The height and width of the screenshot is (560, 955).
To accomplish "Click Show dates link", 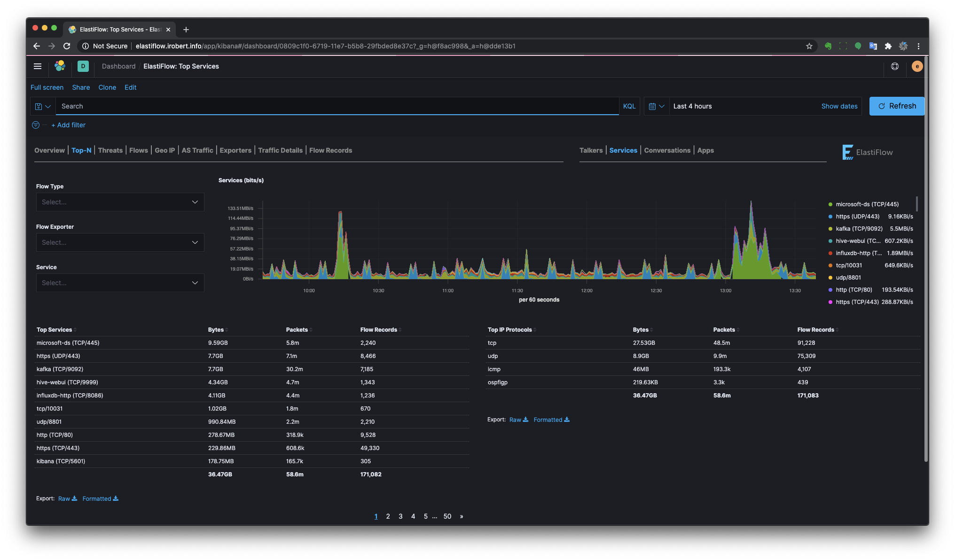I will pyautogui.click(x=839, y=106).
